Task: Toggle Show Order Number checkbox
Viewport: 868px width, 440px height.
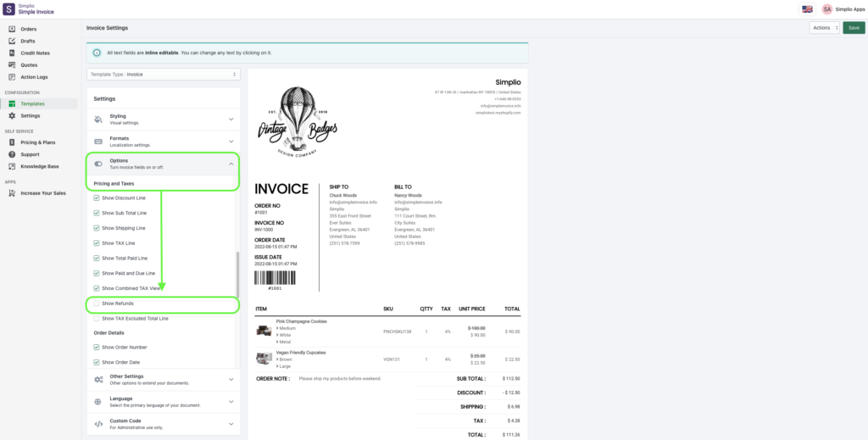Action: pos(97,347)
